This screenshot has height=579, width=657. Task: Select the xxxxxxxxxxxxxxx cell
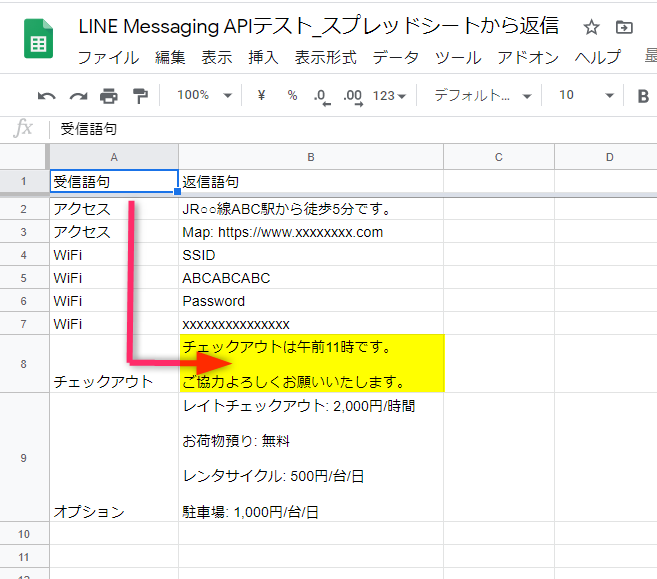(310, 324)
